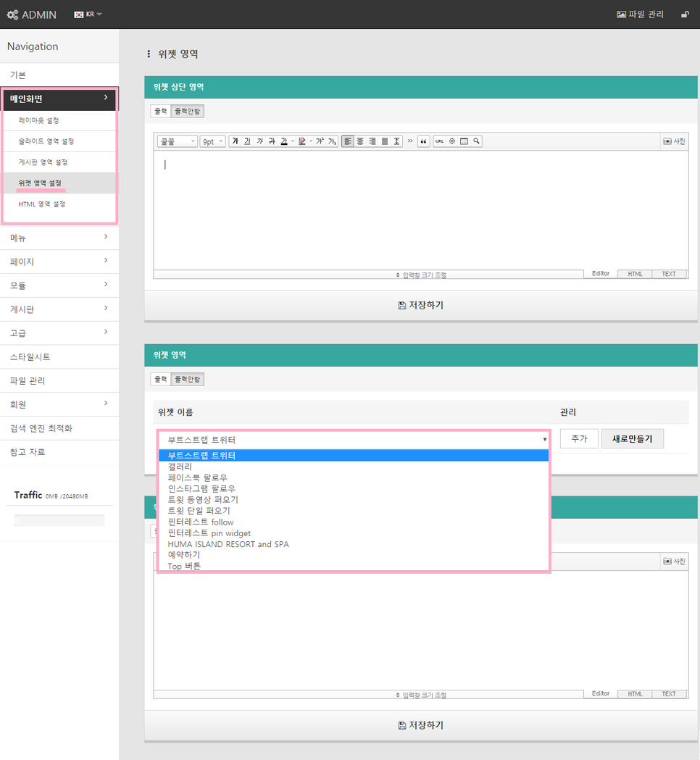Click 저장하기 under the top widget editor

click(x=421, y=305)
